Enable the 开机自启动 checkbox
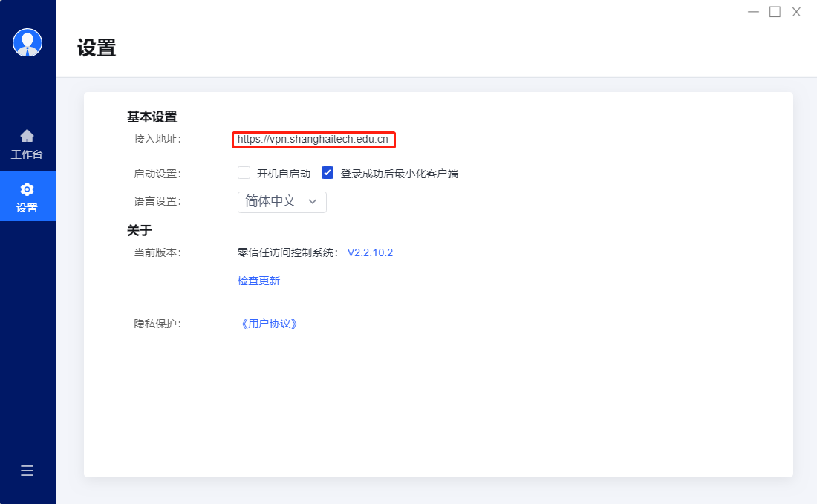This screenshot has width=817, height=504. pyautogui.click(x=244, y=173)
